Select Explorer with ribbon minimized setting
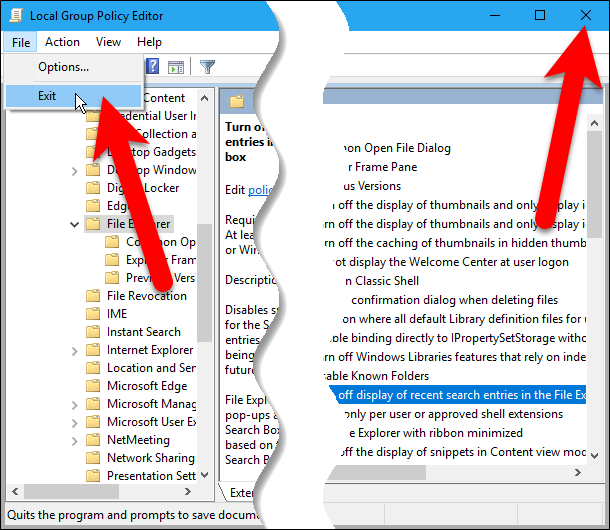 pyautogui.click(x=436, y=433)
